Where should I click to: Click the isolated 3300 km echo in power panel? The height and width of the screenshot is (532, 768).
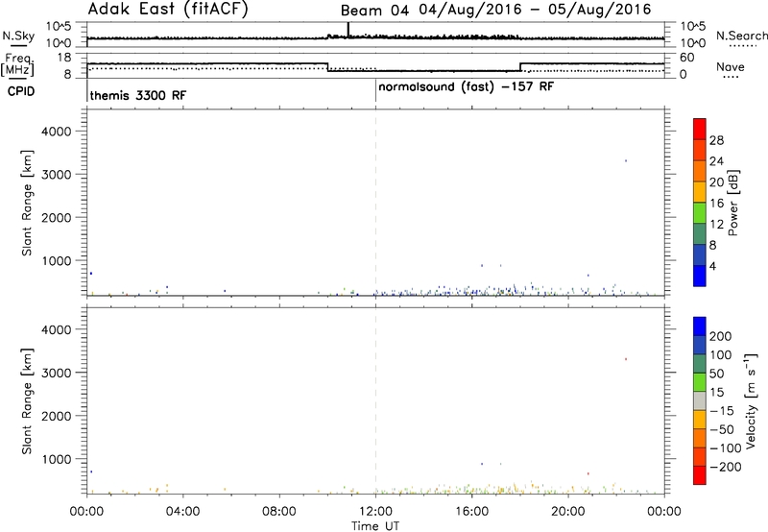pyautogui.click(x=626, y=160)
